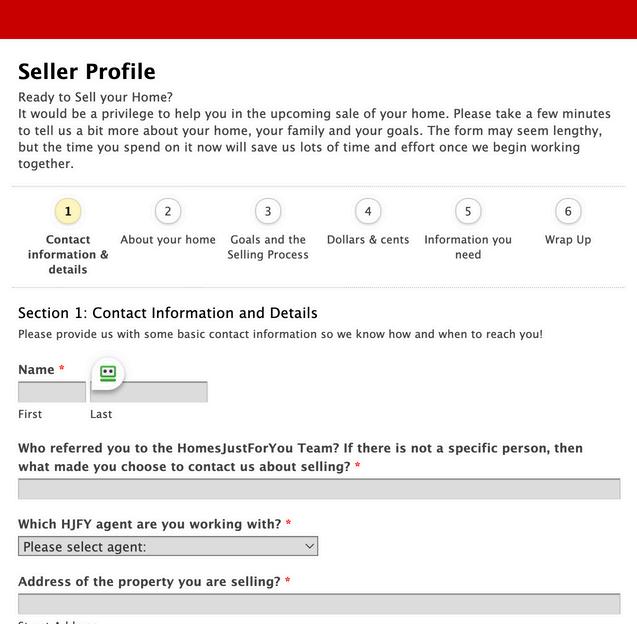Go to Dollars & cents step label
The height and width of the screenshot is (624, 637).
click(368, 240)
